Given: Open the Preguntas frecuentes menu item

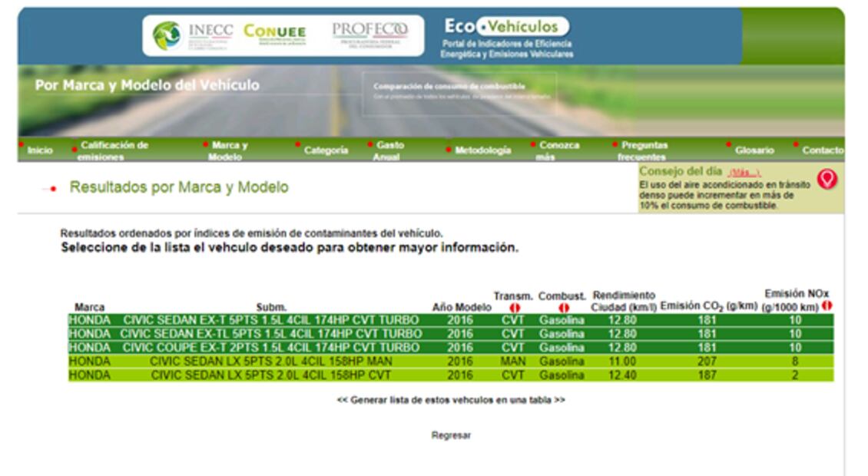Looking at the screenshot, I should click(x=644, y=150).
